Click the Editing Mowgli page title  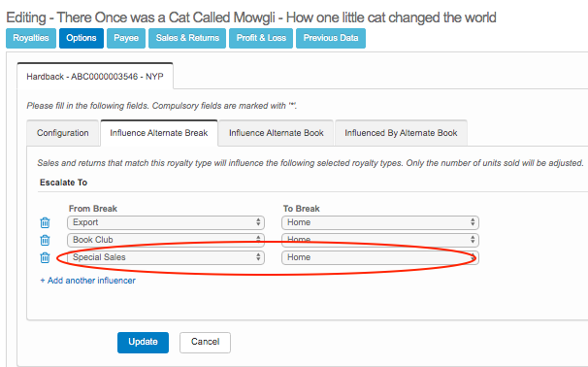pos(251,17)
